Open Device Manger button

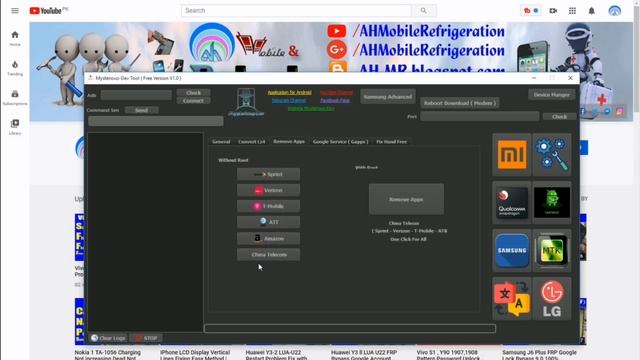pos(551,95)
